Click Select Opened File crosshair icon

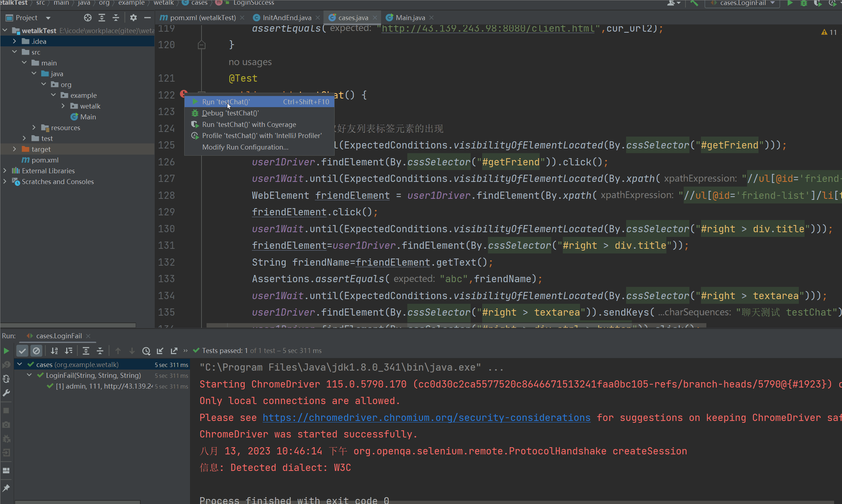click(x=87, y=18)
